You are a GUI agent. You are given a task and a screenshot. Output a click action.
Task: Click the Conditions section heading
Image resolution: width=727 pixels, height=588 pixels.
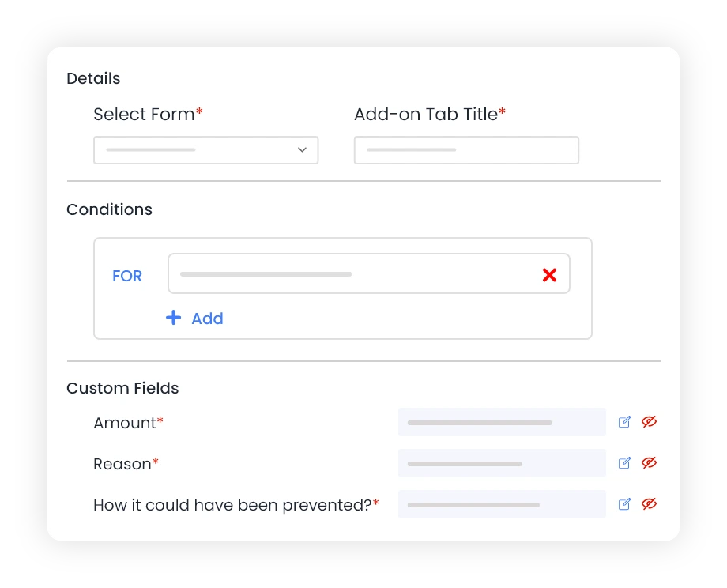pos(109,209)
